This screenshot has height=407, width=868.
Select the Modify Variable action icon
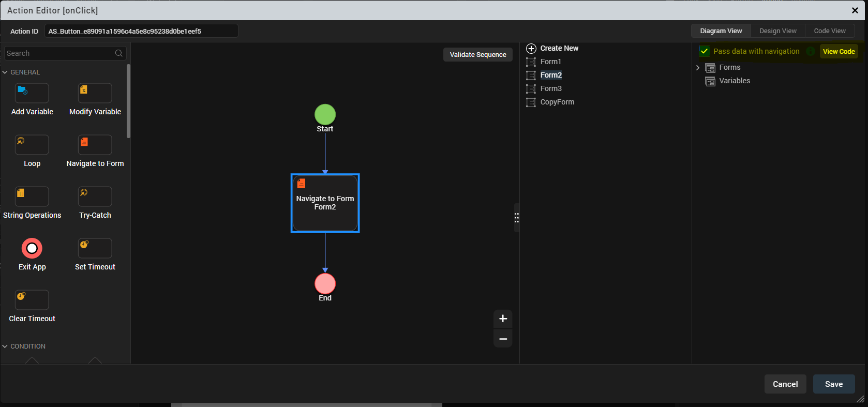(x=95, y=93)
